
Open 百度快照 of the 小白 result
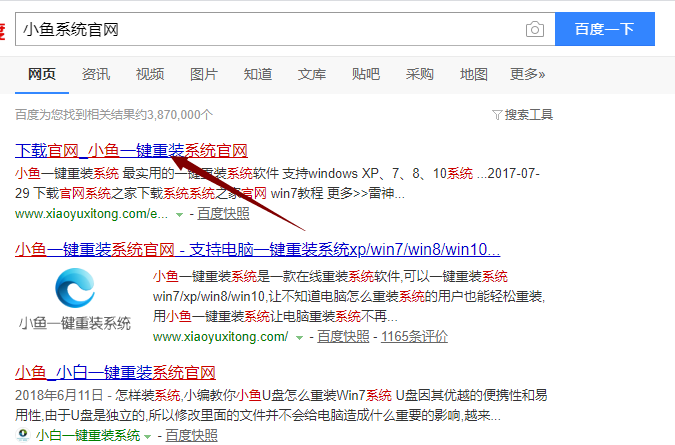click(192, 436)
